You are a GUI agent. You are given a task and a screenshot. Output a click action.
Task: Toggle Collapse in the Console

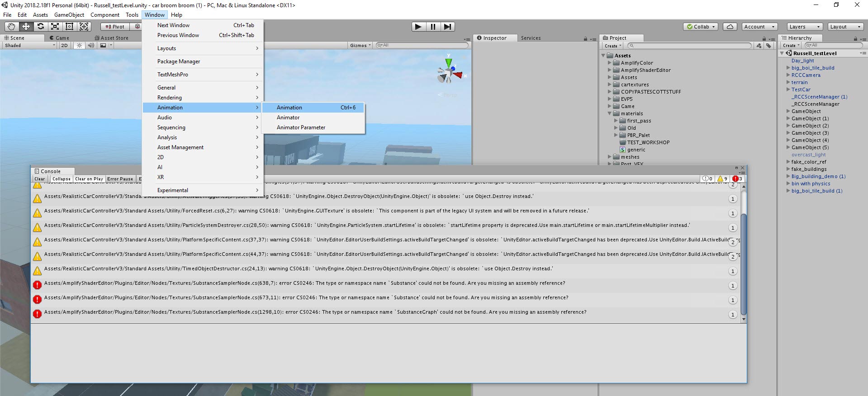click(x=62, y=179)
